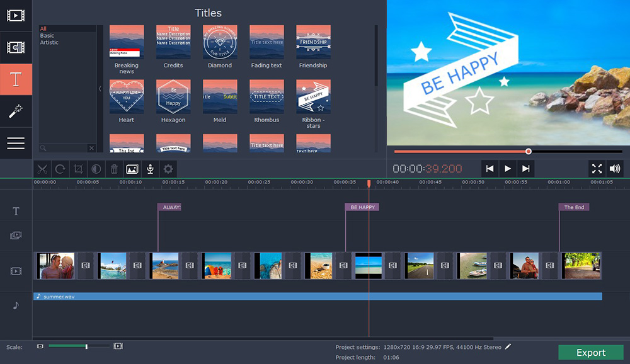This screenshot has width=630, height=364.
Task: Select the boats video clip
Action: pyautogui.click(x=472, y=266)
